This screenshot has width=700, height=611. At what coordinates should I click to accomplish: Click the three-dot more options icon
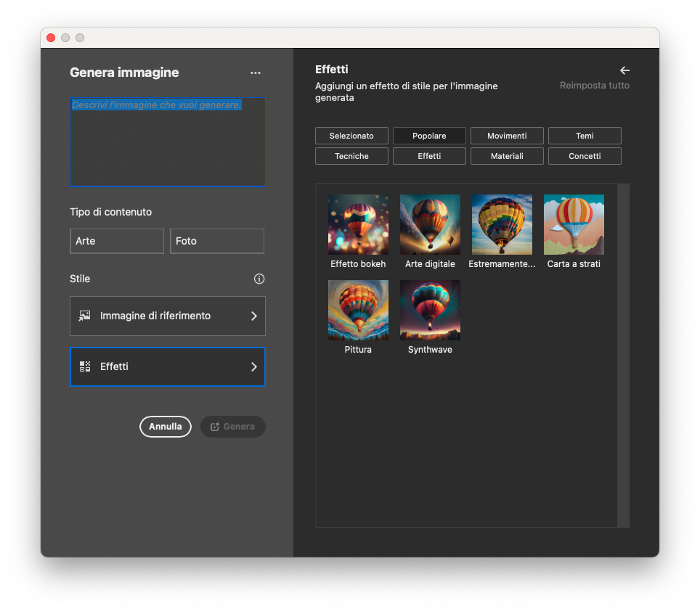(x=255, y=73)
